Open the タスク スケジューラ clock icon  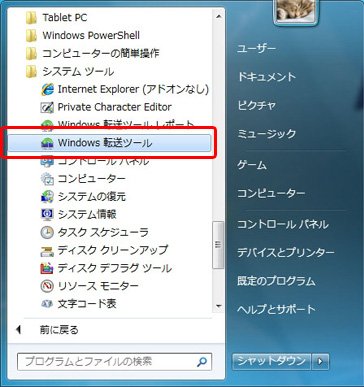pyautogui.click(x=47, y=232)
